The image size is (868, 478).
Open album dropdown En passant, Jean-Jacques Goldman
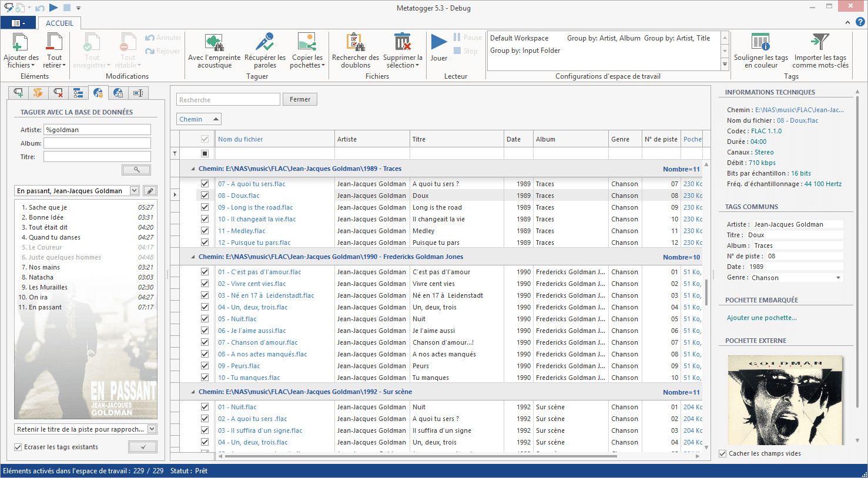click(x=135, y=191)
